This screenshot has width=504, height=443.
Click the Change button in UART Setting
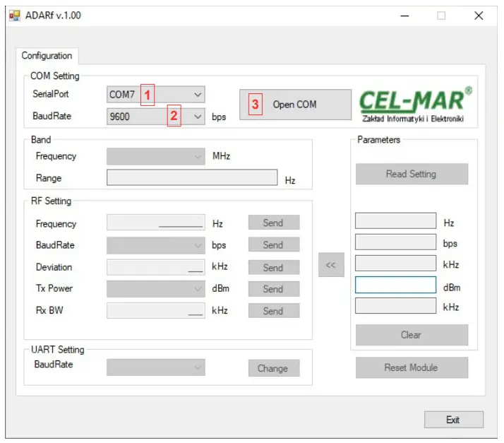[x=274, y=368]
